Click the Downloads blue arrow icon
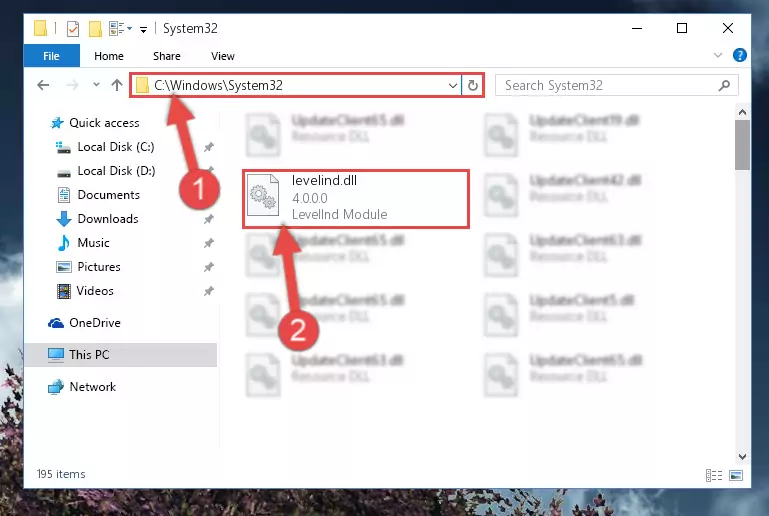 coord(64,219)
